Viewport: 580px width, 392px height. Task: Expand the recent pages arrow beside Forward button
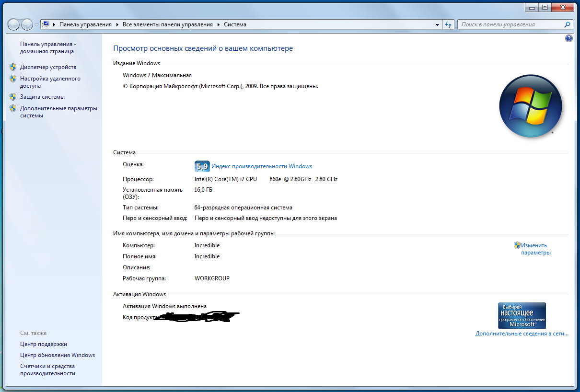pyautogui.click(x=36, y=25)
